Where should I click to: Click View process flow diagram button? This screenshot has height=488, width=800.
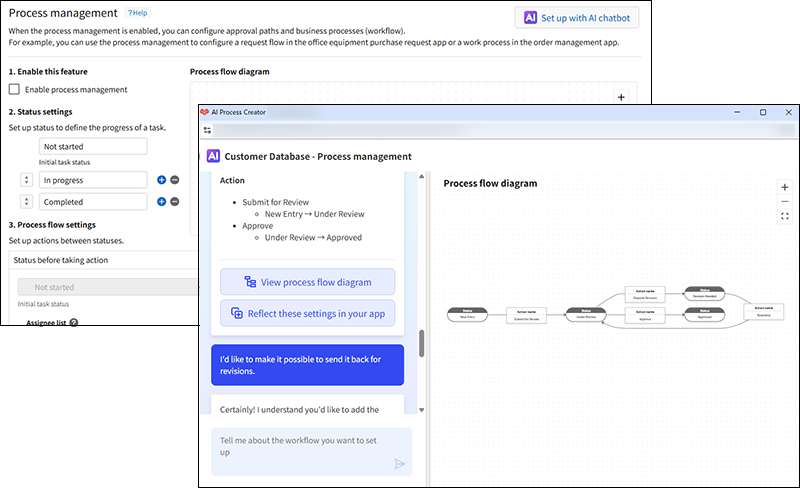pos(308,282)
